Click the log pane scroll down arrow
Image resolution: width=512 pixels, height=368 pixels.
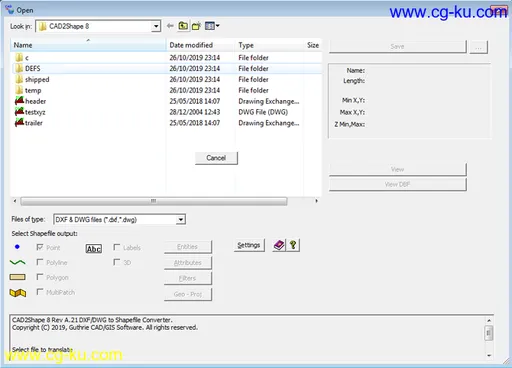coord(489,355)
